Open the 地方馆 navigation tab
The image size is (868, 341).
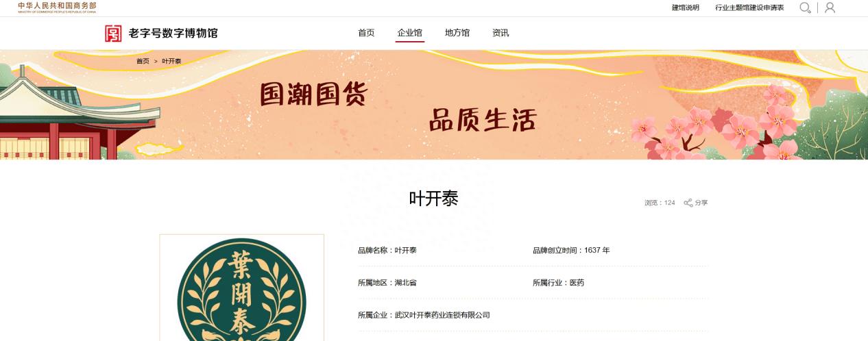457,33
